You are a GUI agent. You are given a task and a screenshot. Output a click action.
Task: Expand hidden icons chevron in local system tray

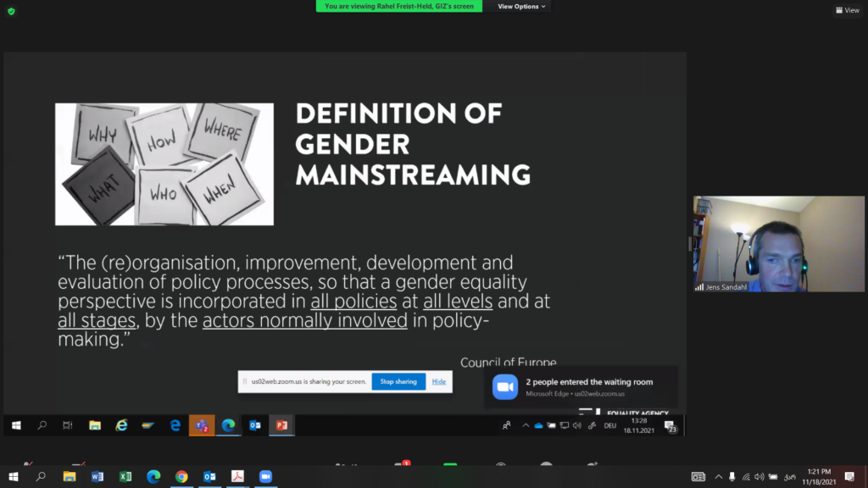(x=719, y=477)
